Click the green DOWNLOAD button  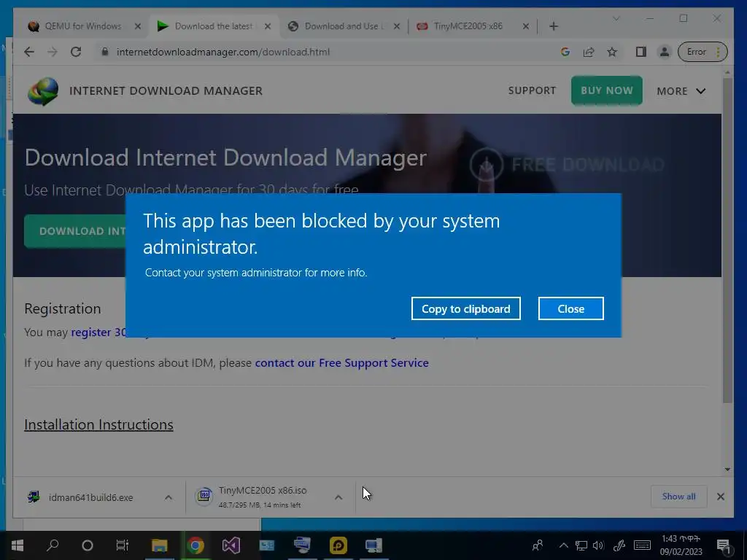75,231
